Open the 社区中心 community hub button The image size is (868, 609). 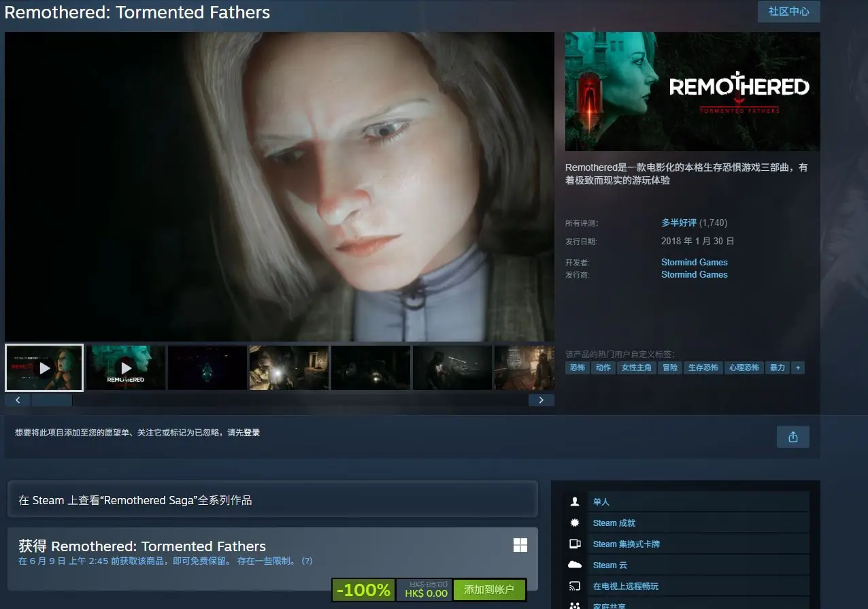(x=788, y=12)
